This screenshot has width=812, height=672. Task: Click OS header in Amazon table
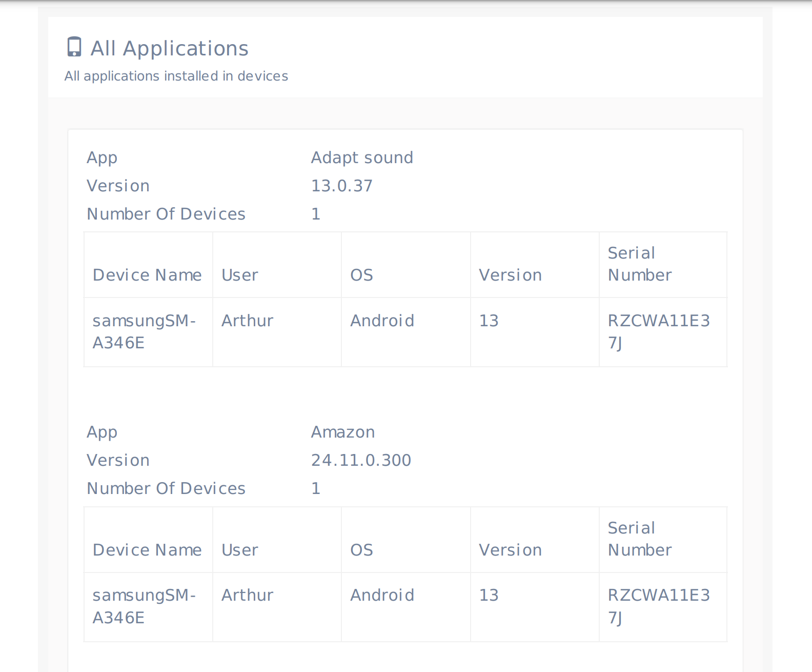pyautogui.click(x=361, y=550)
